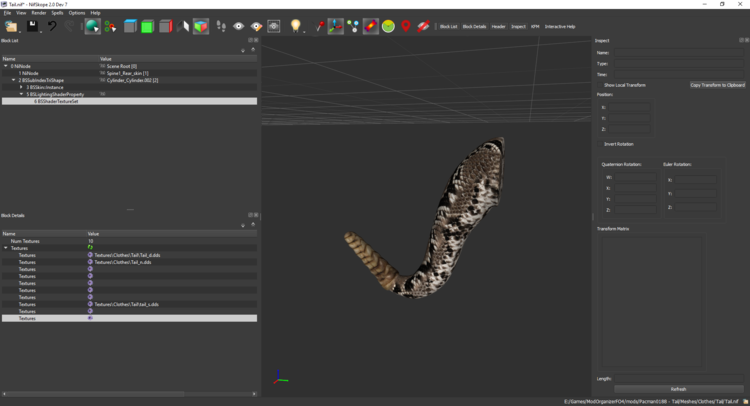Click the open file folder icon
750x406 pixels.
click(x=11, y=27)
